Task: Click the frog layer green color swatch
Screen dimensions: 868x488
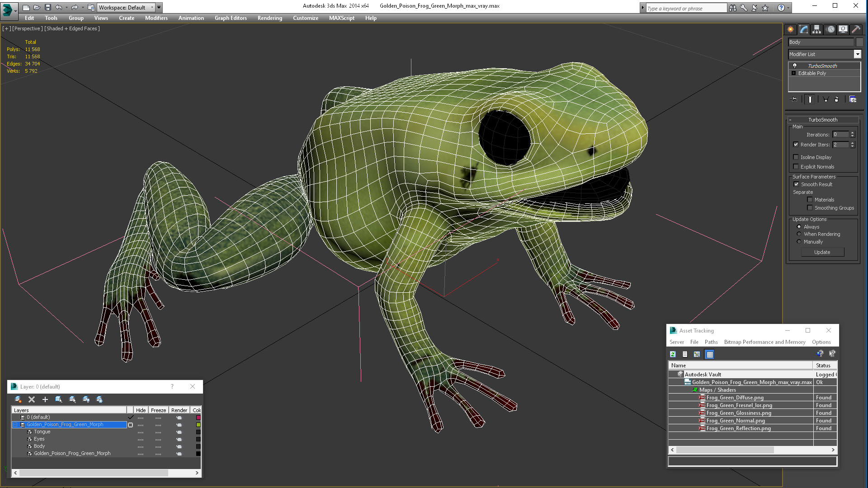Action: tap(198, 425)
